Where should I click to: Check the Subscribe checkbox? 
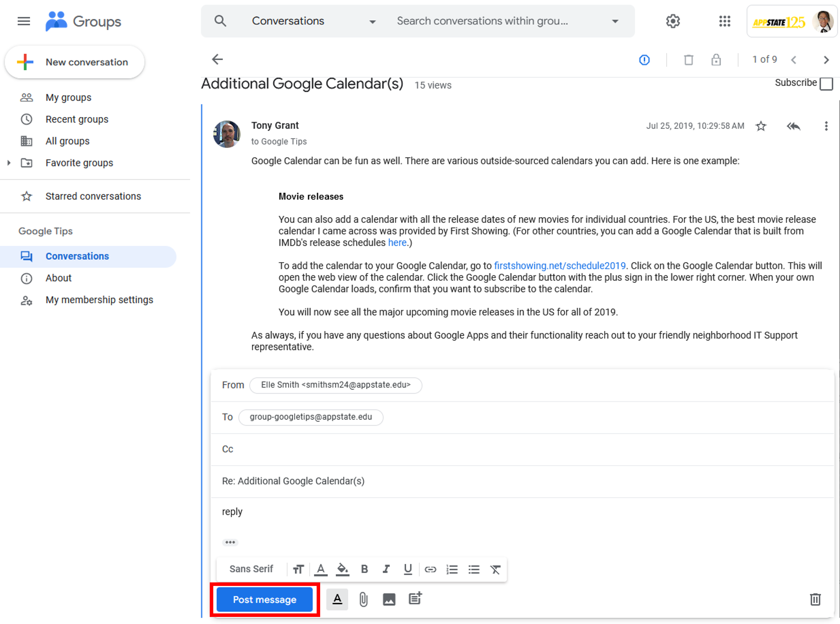pyautogui.click(x=826, y=83)
